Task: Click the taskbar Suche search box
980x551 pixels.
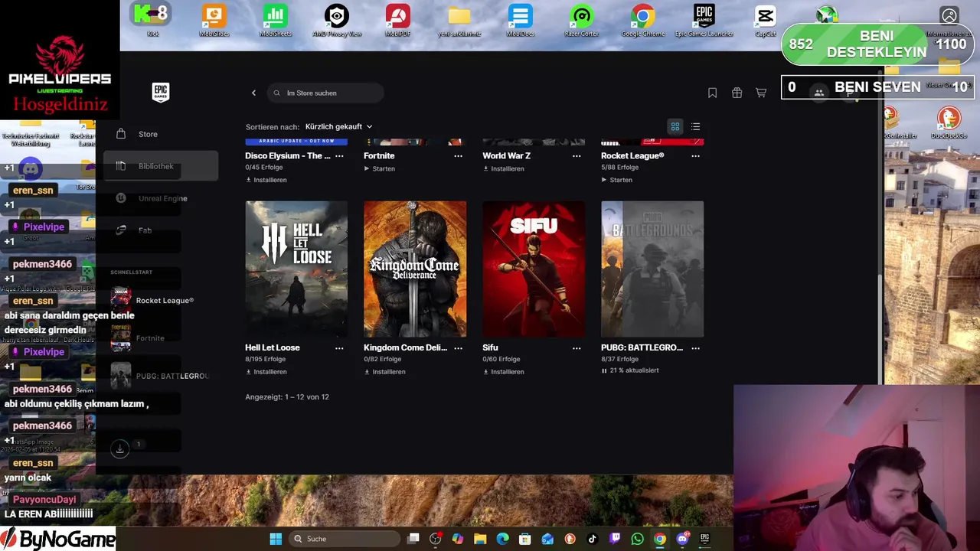Action: pos(343,539)
